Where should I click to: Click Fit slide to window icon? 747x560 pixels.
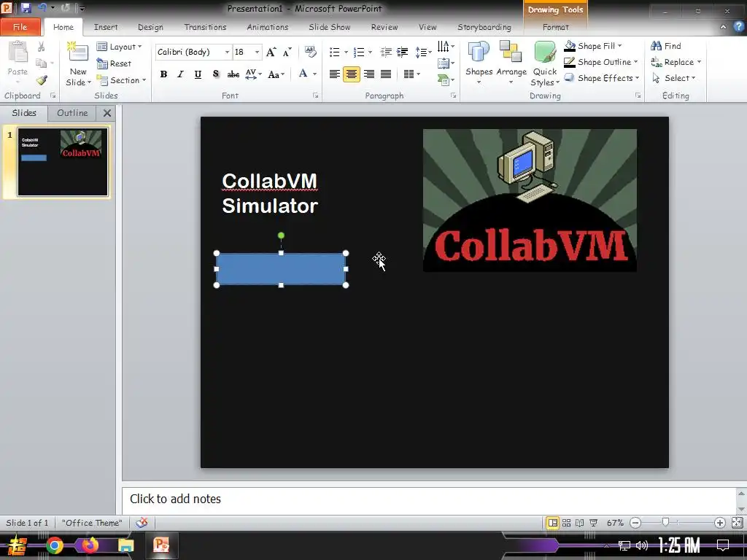click(x=737, y=523)
